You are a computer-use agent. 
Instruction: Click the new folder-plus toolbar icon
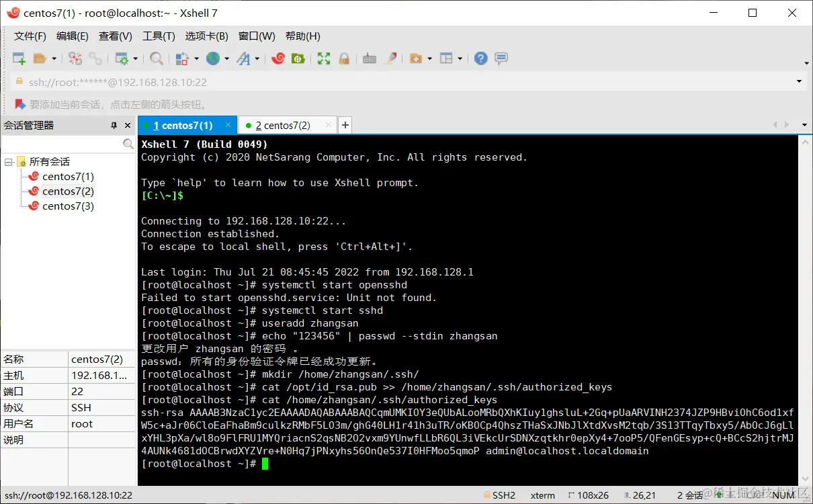tap(416, 59)
